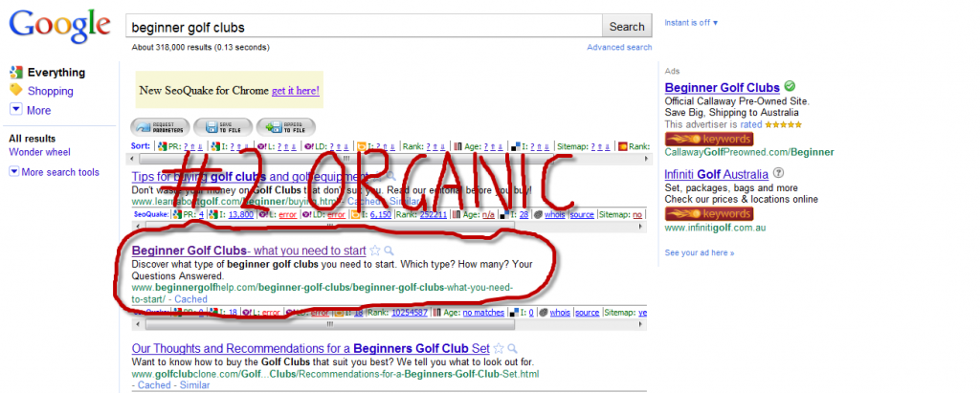Click the SeoQuake get it here link
Image resolution: width=980 pixels, height=393 pixels.
point(296,90)
